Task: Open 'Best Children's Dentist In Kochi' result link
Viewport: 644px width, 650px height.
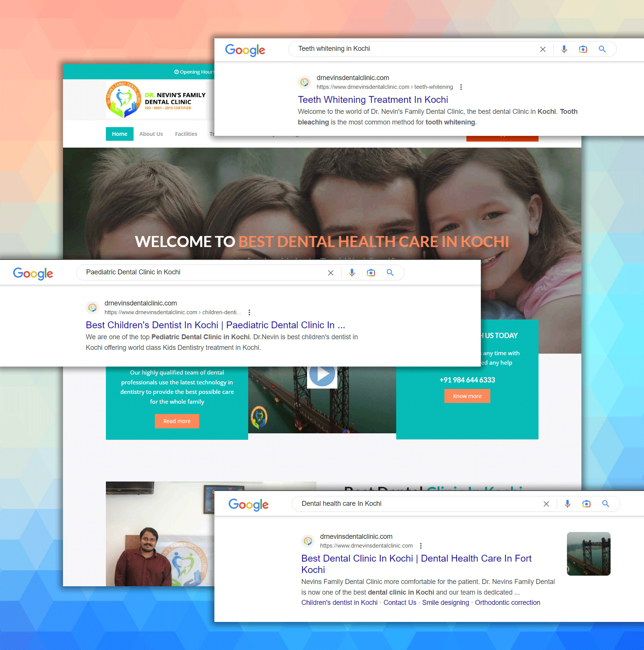Action: (x=215, y=325)
